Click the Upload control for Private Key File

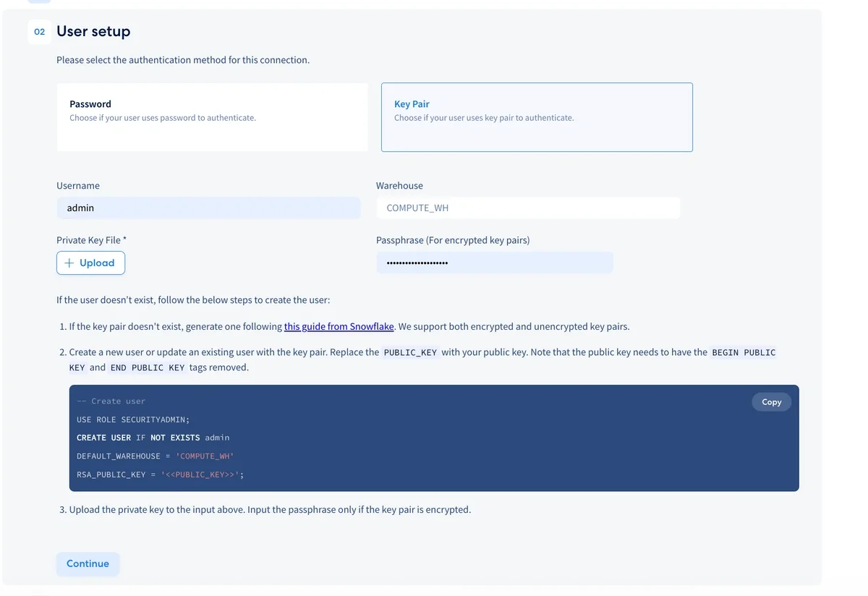click(x=90, y=263)
